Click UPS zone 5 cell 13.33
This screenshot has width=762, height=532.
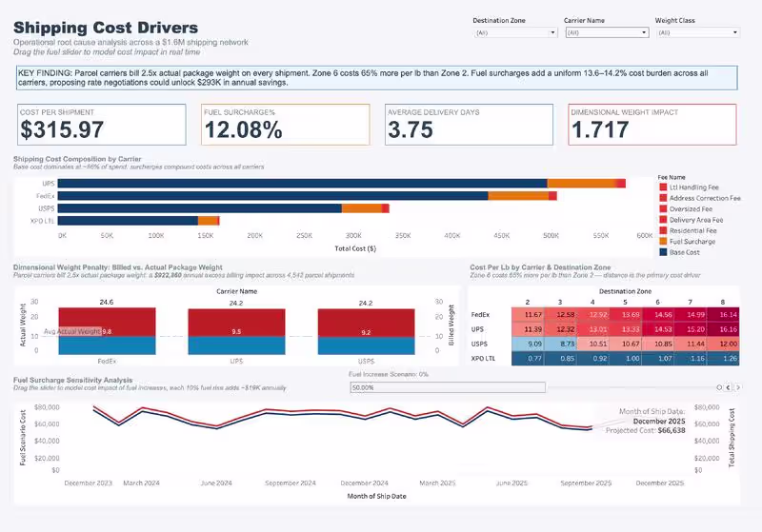[626, 329]
